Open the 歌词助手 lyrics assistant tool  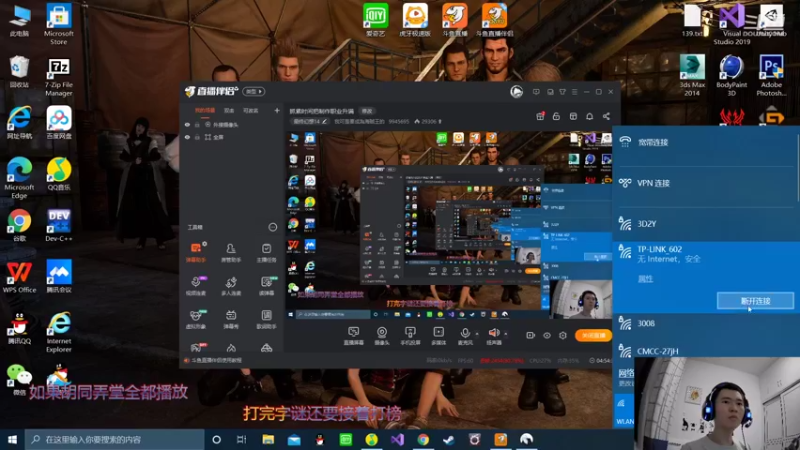point(266,319)
